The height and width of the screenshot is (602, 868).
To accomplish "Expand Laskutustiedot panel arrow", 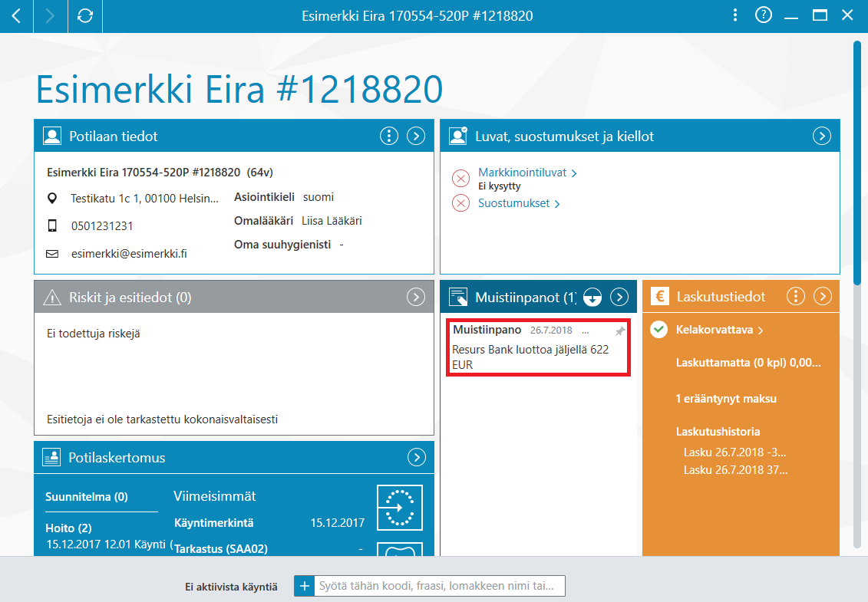I will pyautogui.click(x=823, y=297).
